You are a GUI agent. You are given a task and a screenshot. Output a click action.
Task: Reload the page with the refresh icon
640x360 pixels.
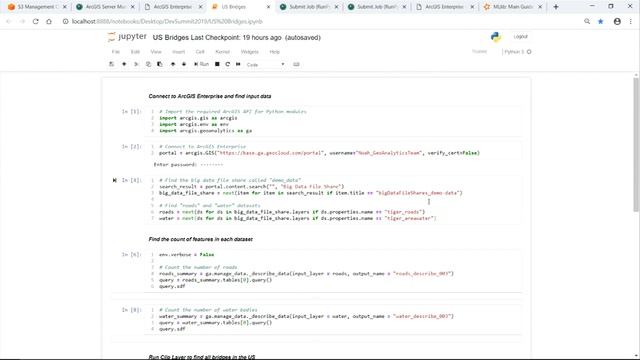click(36, 21)
